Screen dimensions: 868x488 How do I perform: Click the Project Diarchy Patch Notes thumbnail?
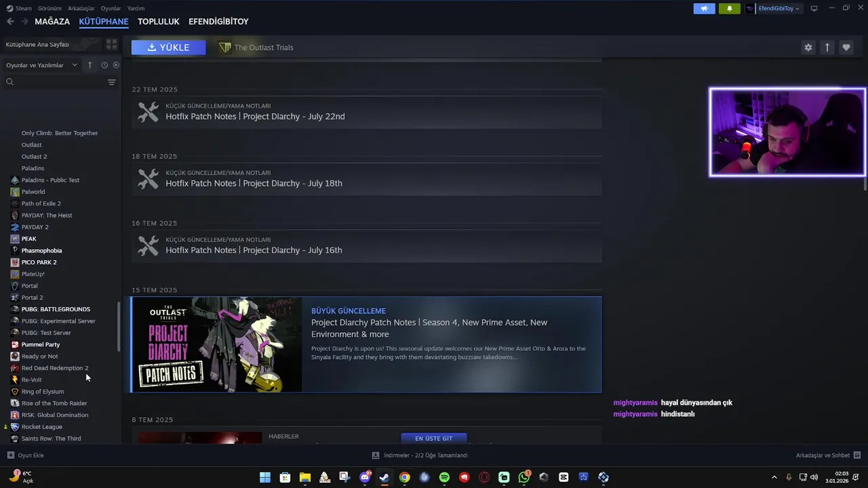coord(217,344)
